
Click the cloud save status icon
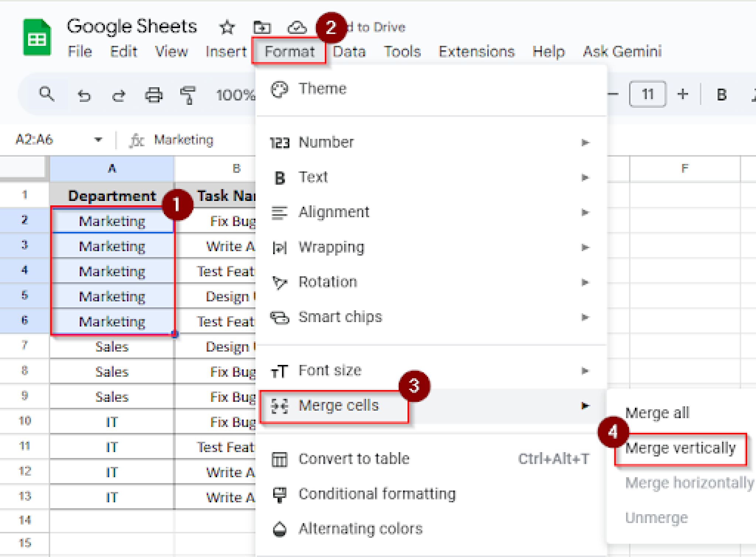pos(298,27)
